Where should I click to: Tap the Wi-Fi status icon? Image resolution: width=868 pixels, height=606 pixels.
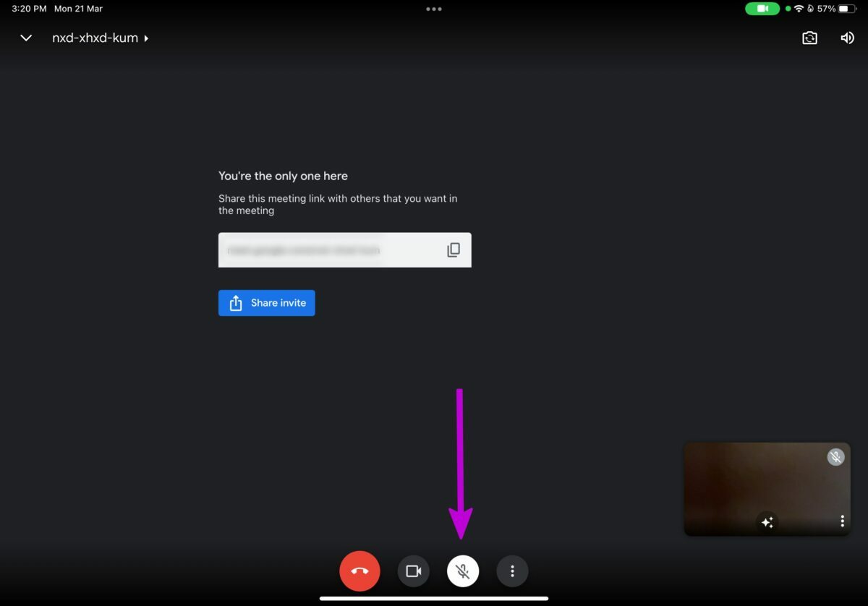click(x=799, y=9)
